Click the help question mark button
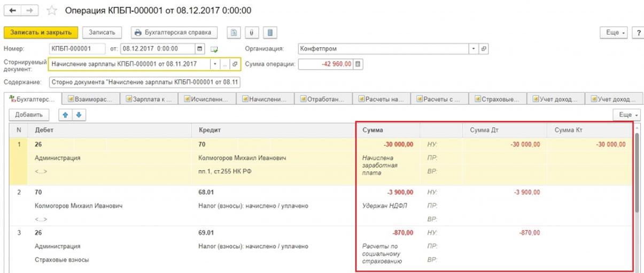The width and height of the screenshot is (644, 273). tap(637, 33)
